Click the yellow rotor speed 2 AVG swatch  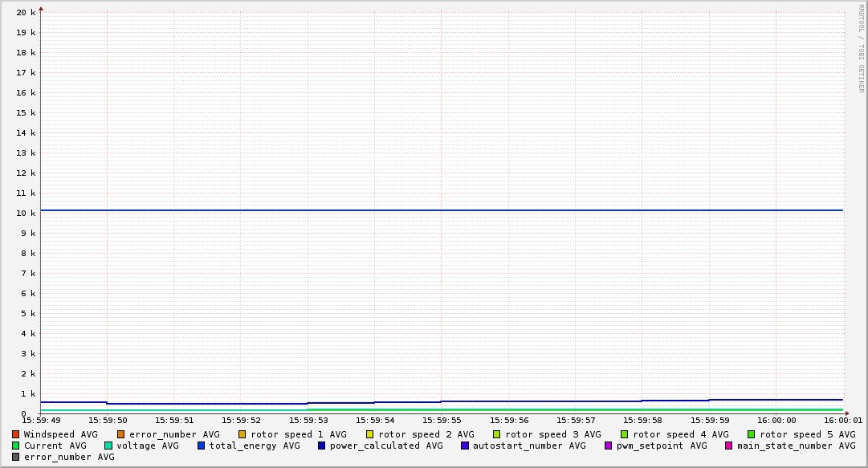click(x=370, y=434)
